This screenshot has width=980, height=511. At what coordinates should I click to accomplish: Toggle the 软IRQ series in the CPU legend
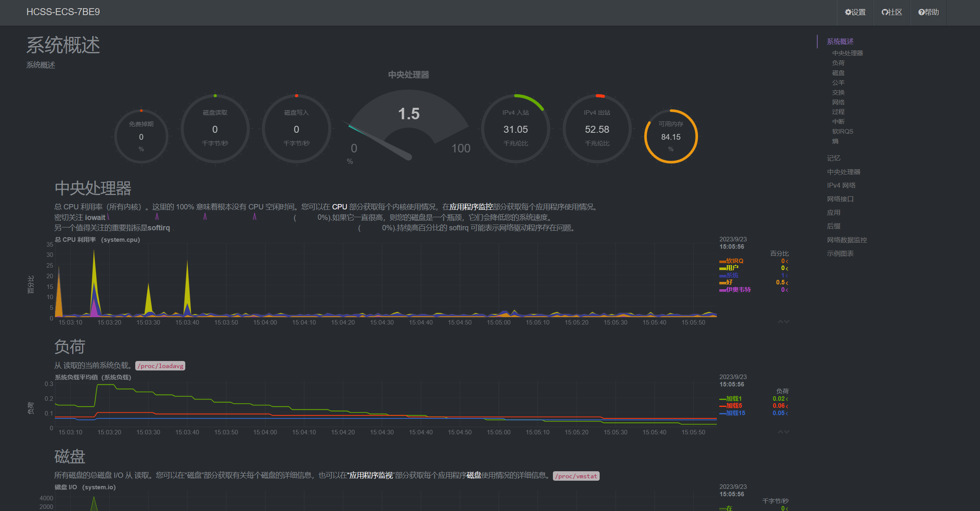[x=734, y=261]
